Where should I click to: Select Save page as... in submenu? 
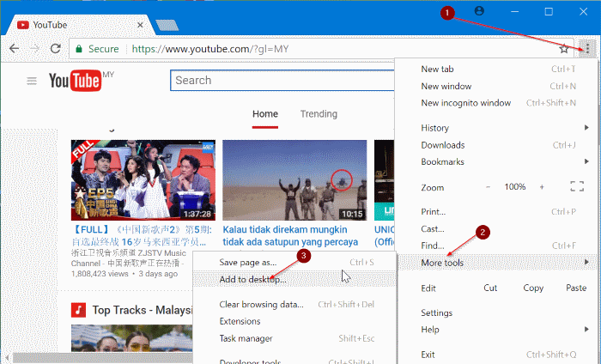[294, 263]
